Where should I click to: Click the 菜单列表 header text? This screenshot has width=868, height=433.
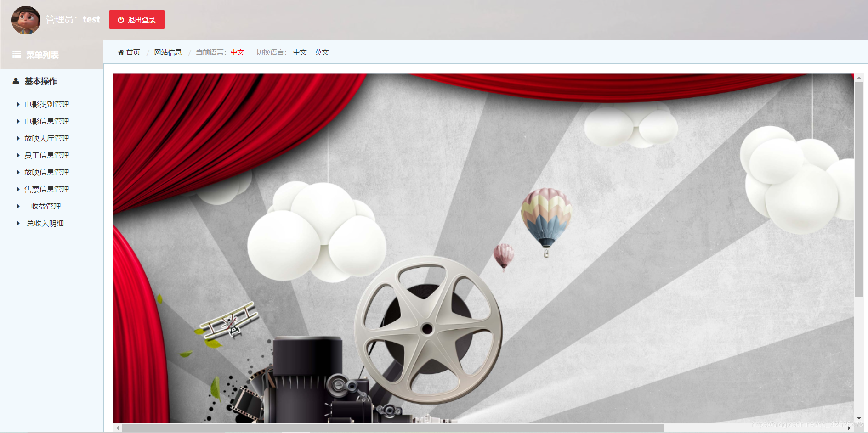pyautogui.click(x=42, y=55)
